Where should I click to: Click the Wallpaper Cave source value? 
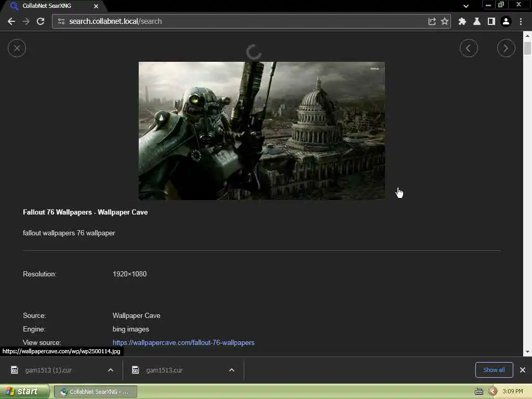tap(137, 315)
